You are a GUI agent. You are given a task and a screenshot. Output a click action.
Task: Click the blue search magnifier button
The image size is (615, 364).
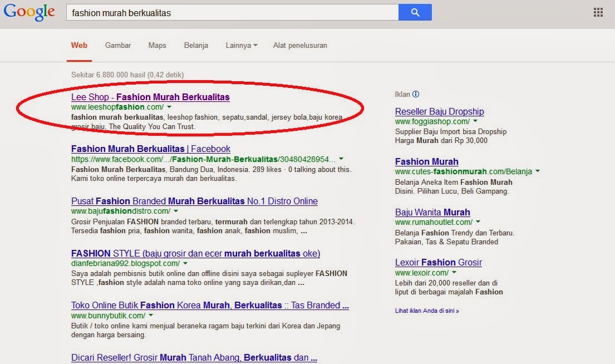tap(415, 13)
